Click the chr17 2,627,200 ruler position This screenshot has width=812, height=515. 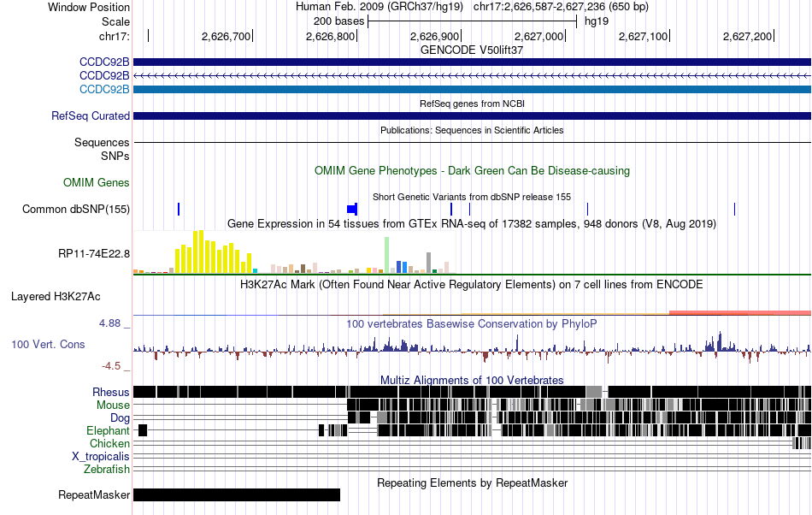[x=747, y=36]
